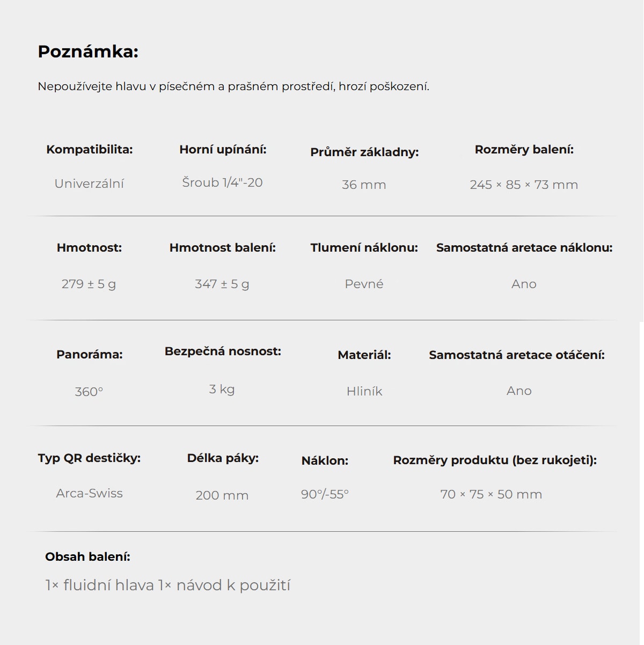The width and height of the screenshot is (644, 645).
Task: Click the Obsah balení contents text
Action: (x=168, y=585)
